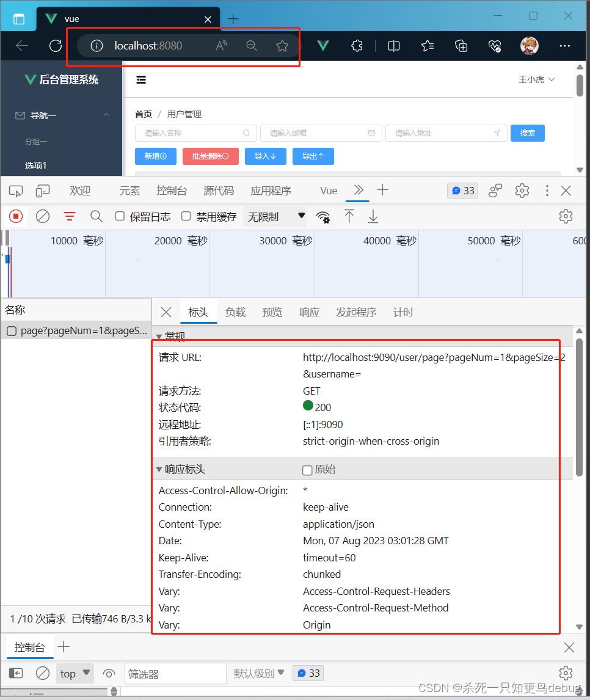This screenshot has height=700, width=590.
Task: Open DevTools settings gear
Action: click(522, 191)
